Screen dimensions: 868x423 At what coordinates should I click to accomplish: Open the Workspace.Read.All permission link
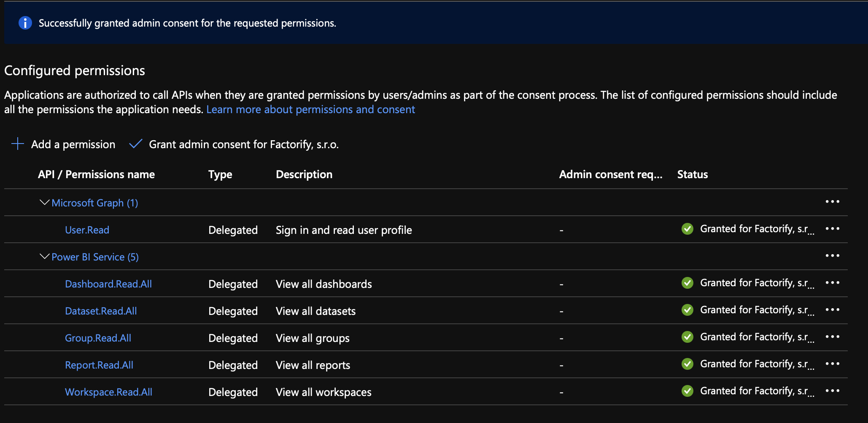[108, 392]
